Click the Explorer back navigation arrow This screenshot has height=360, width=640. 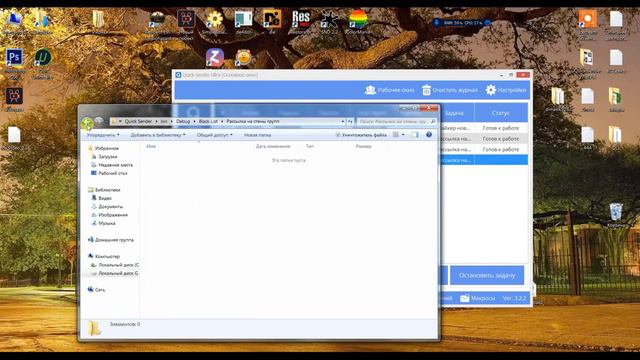point(87,122)
